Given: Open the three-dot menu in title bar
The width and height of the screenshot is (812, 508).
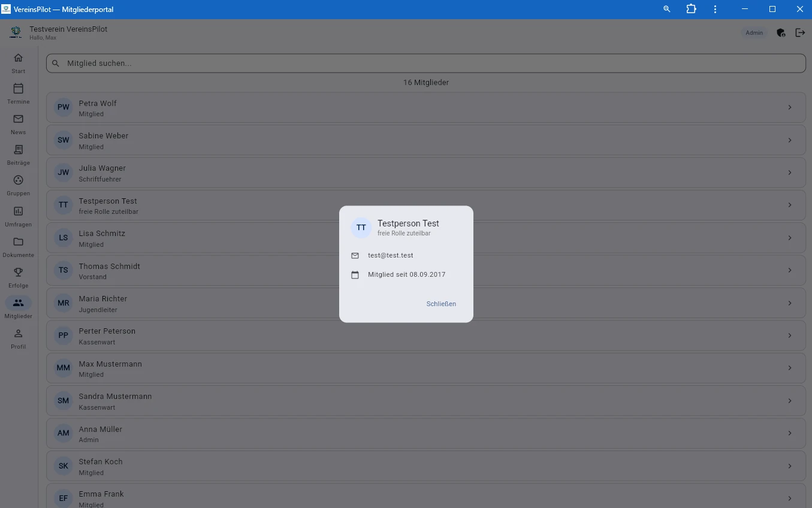Looking at the screenshot, I should pos(715,10).
